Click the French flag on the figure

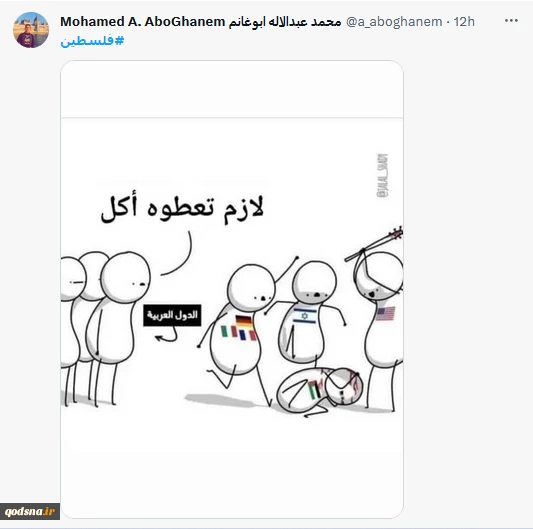pos(242,335)
